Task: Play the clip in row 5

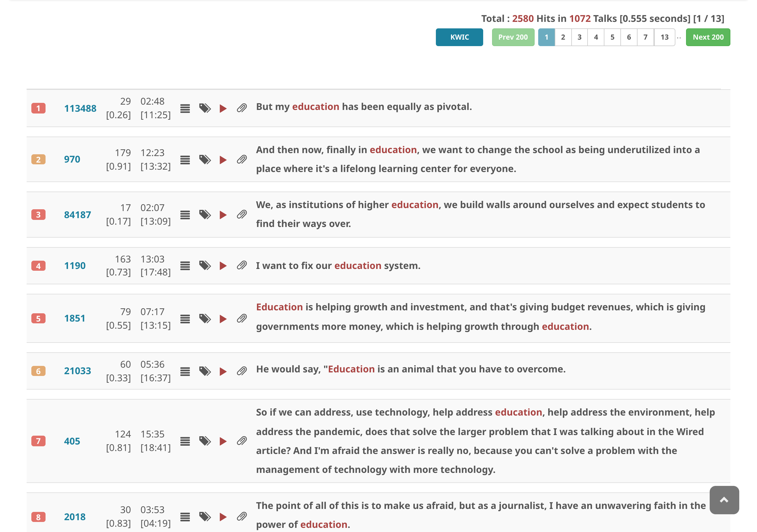Action: tap(223, 319)
